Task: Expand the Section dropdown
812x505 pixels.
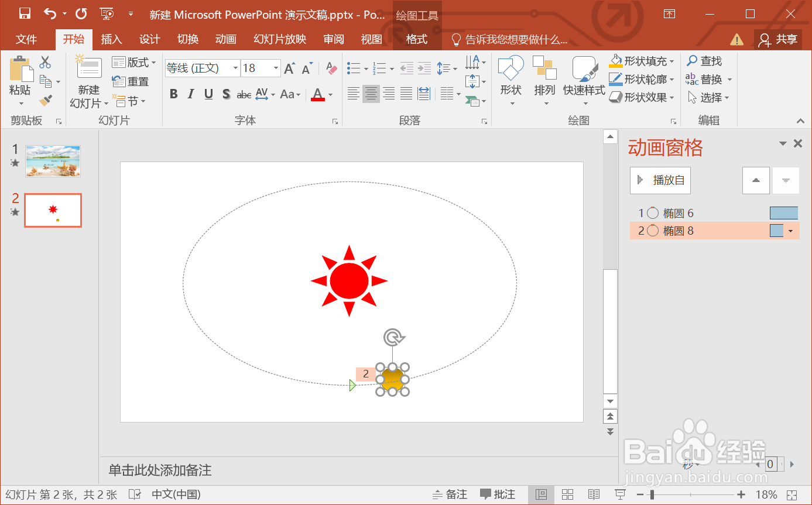Action: [129, 101]
